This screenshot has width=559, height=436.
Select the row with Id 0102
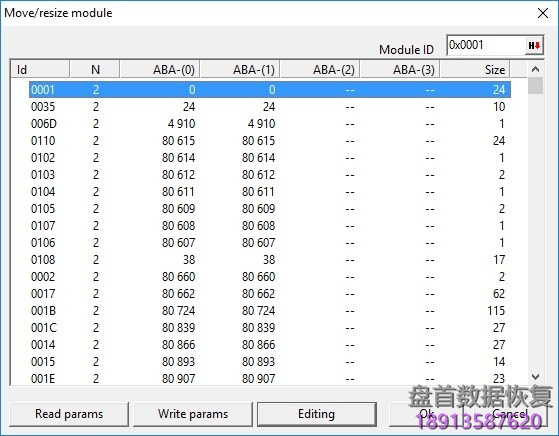coord(270,158)
